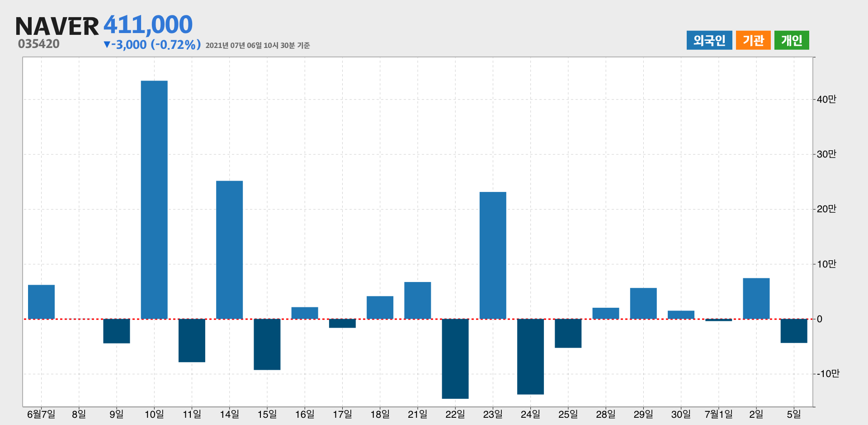
Task: Click the 10만 y-axis label
Action: [x=826, y=264]
